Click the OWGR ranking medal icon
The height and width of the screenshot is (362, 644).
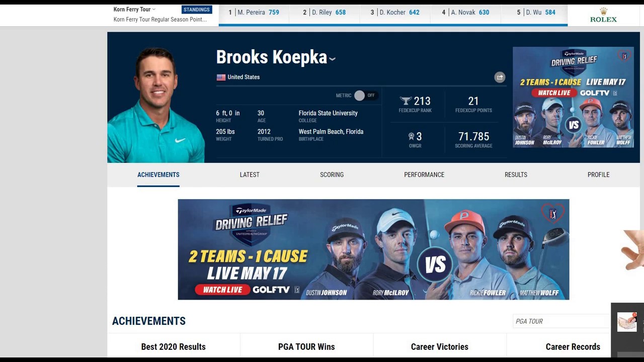coord(411,136)
